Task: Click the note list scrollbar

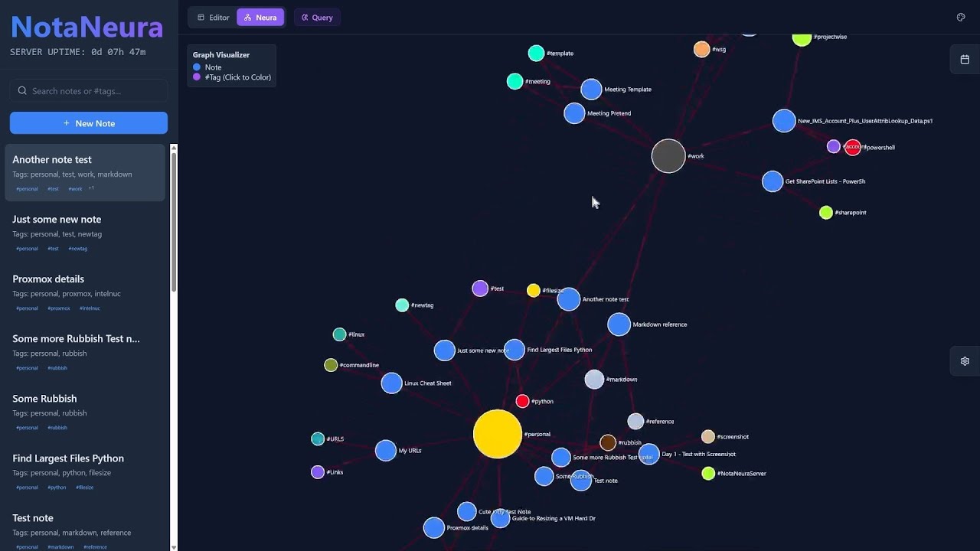Action: (174, 222)
